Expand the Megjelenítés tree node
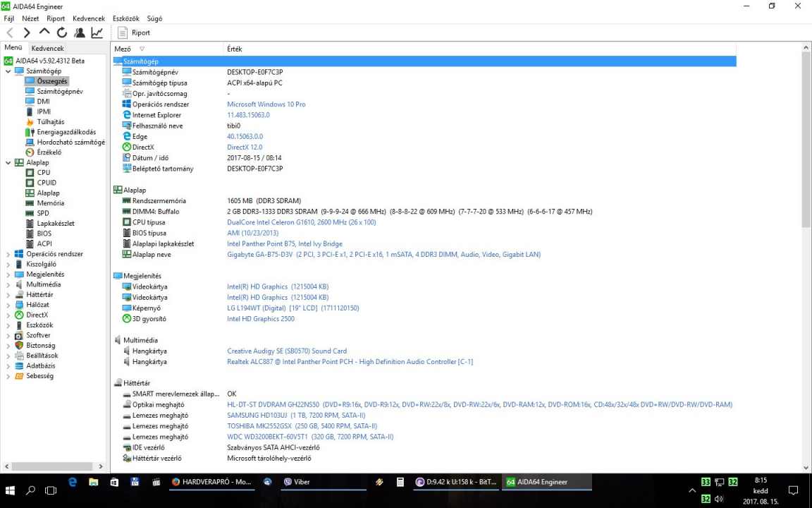Screen dimensions: 812x508 click(8, 274)
